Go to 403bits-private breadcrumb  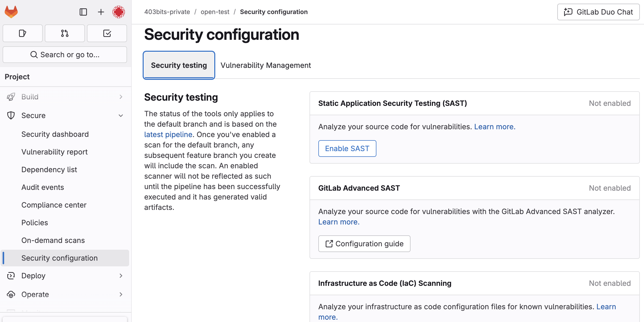point(167,12)
